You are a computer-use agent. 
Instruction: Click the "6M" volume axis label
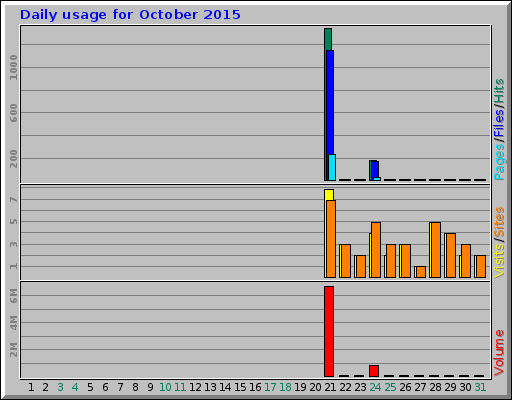13,296
